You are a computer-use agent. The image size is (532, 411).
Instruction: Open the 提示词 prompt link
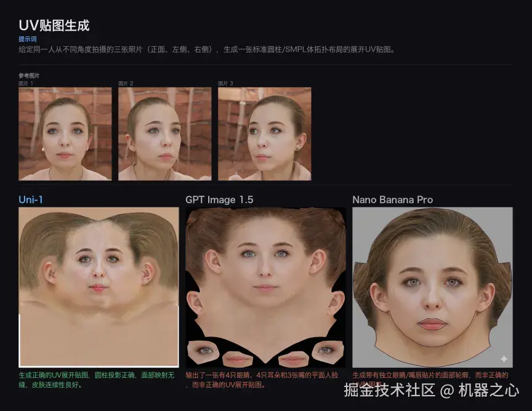[26, 38]
